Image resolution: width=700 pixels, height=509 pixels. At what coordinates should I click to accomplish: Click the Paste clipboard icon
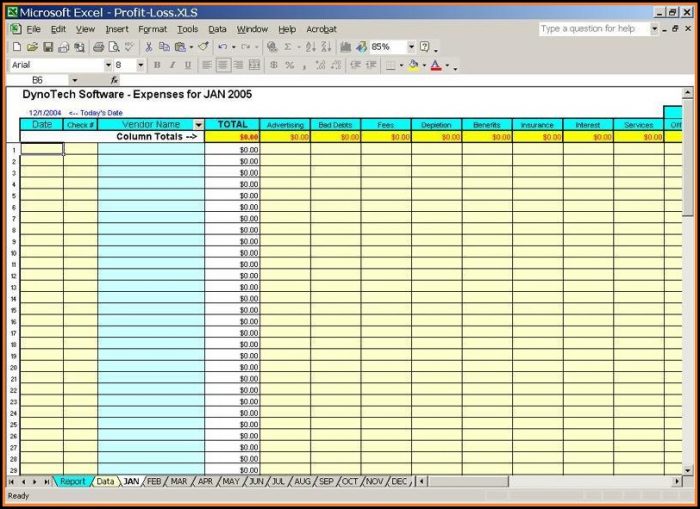click(x=180, y=46)
